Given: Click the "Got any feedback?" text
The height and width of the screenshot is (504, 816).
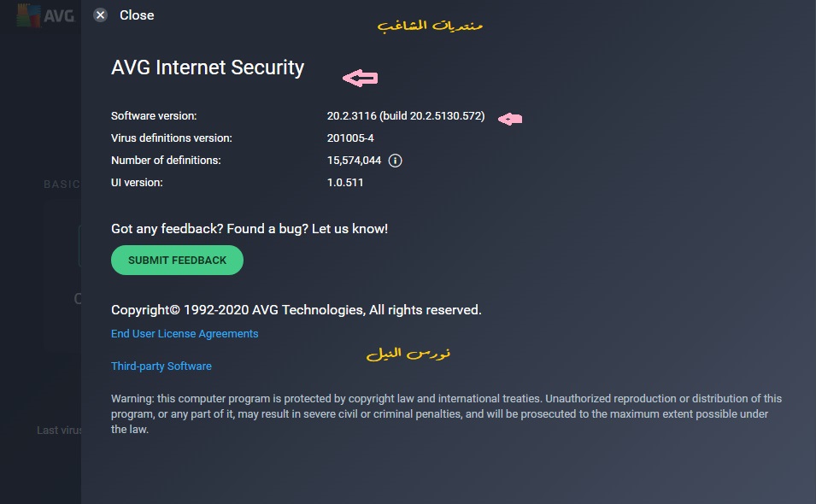Looking at the screenshot, I should coord(249,229).
